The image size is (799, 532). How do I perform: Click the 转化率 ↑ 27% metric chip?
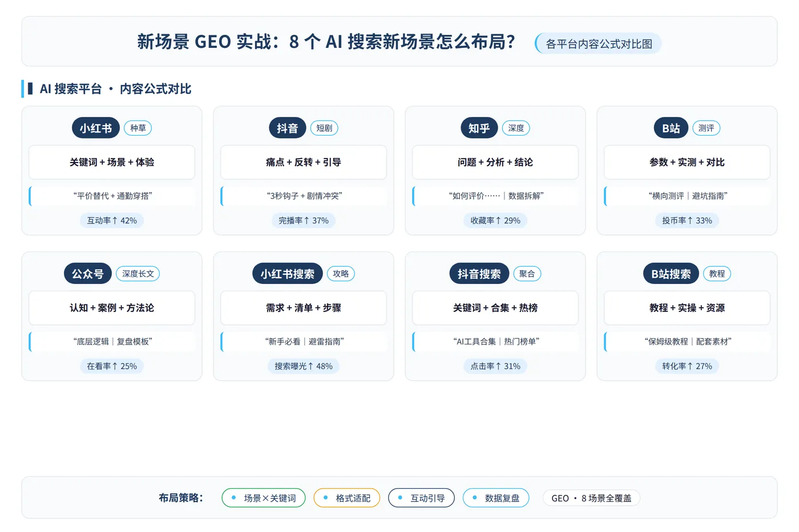(x=687, y=366)
